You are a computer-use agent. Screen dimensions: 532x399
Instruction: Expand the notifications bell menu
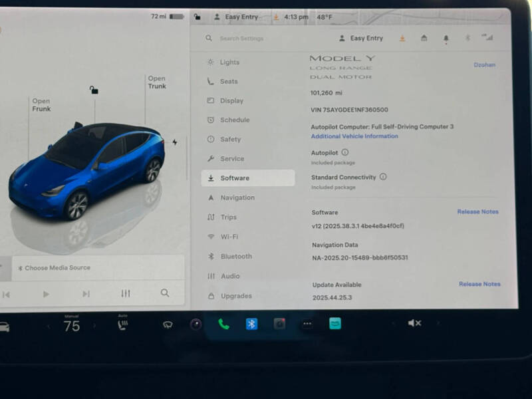[x=446, y=38]
